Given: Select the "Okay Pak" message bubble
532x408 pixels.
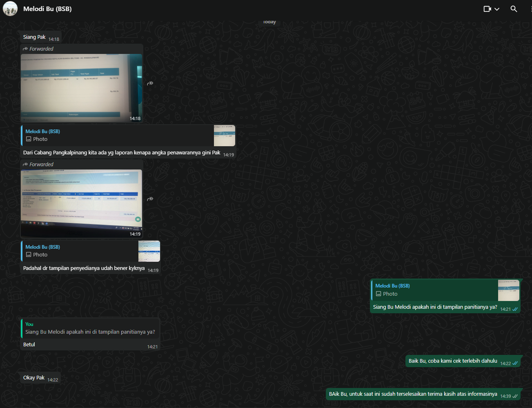Looking at the screenshot, I should tap(34, 378).
